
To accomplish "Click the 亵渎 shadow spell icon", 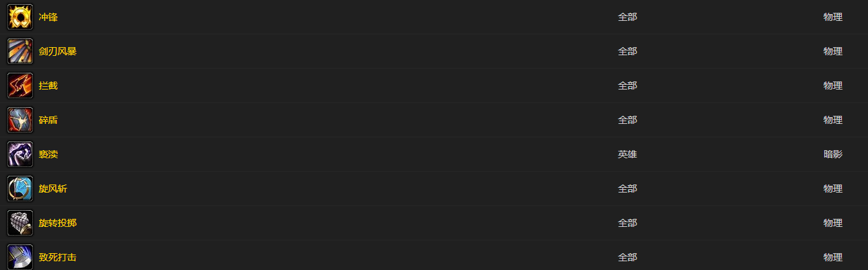I will click(20, 154).
